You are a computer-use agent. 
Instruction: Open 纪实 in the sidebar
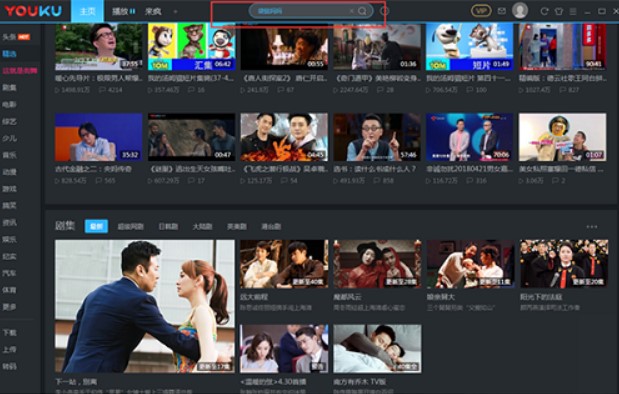pos(9,256)
